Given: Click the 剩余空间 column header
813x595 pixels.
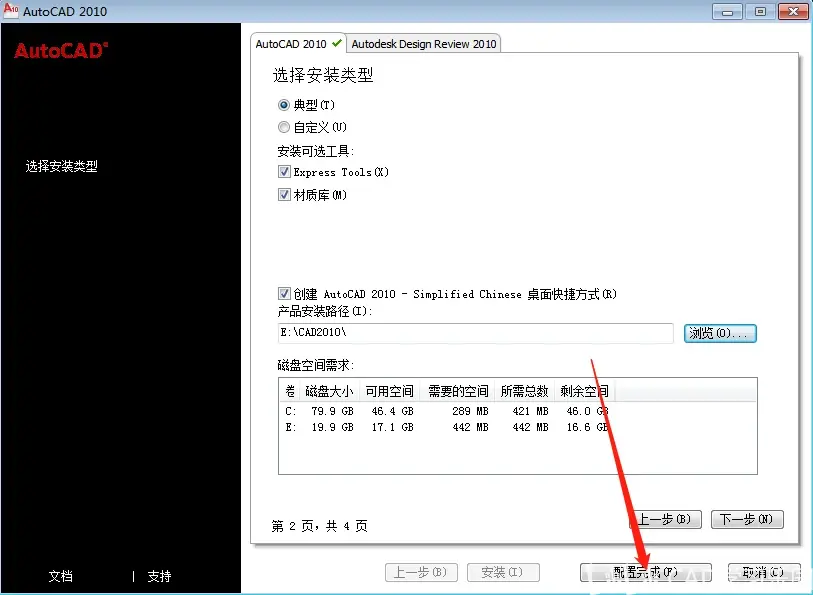Looking at the screenshot, I should click(584, 391).
